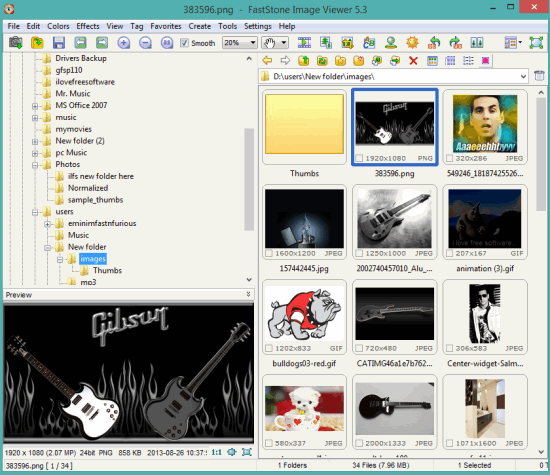Switch to details list view icon
The height and width of the screenshot is (475, 550).
tap(468, 61)
